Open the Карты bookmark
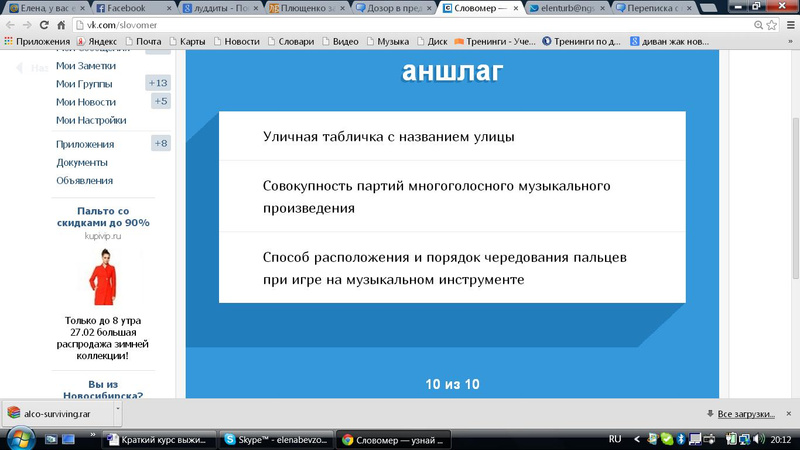 tap(187, 41)
